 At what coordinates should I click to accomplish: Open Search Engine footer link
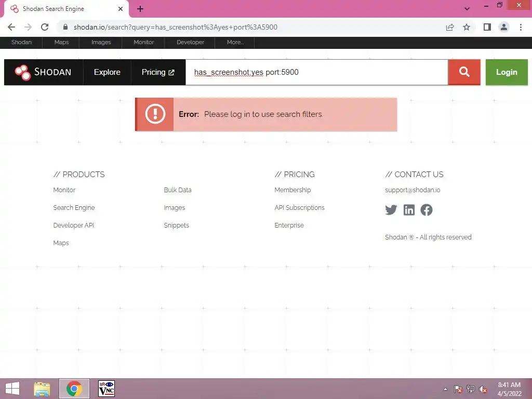pyautogui.click(x=74, y=208)
